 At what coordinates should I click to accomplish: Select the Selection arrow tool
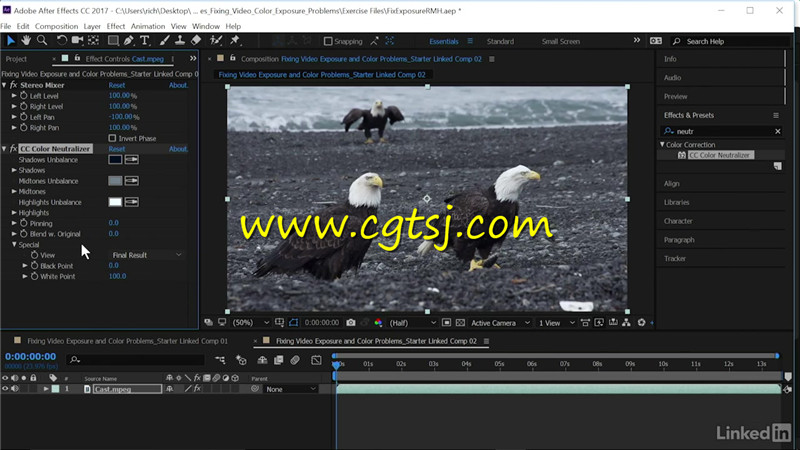tap(11, 40)
